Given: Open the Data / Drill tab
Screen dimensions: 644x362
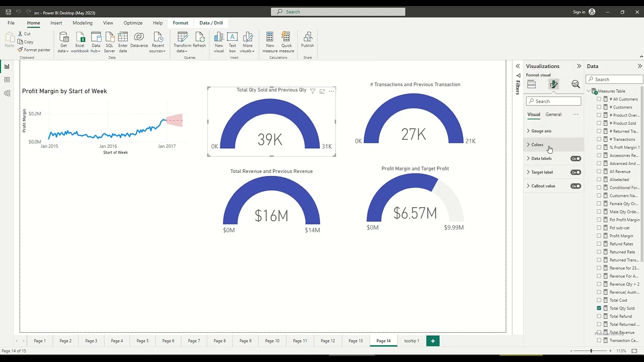Looking at the screenshot, I should [211, 23].
